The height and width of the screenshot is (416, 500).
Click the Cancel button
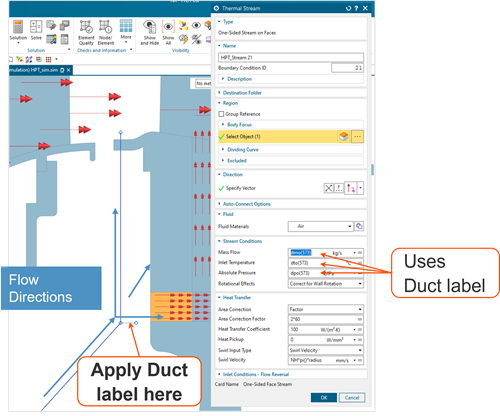pos(352,398)
